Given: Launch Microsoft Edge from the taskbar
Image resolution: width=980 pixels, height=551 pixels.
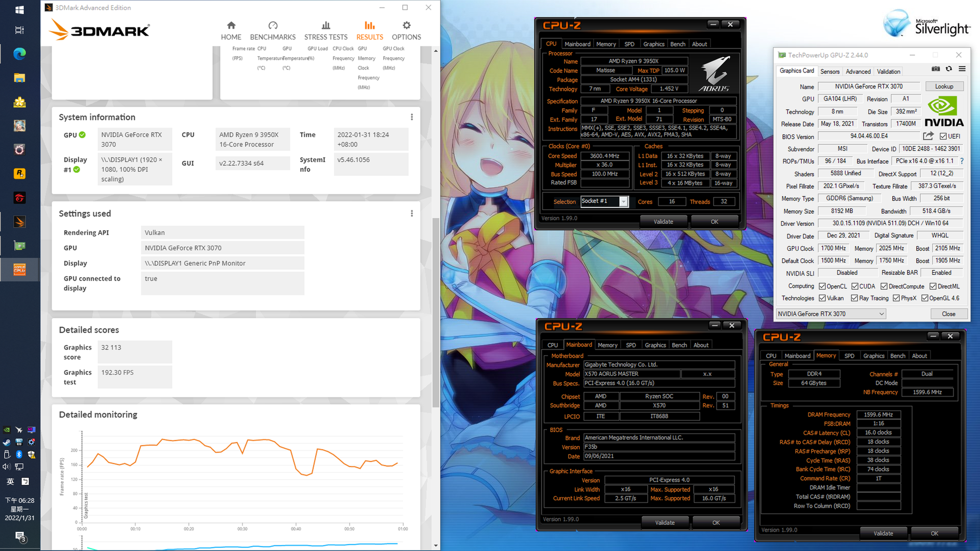Looking at the screenshot, I should coord(19,54).
